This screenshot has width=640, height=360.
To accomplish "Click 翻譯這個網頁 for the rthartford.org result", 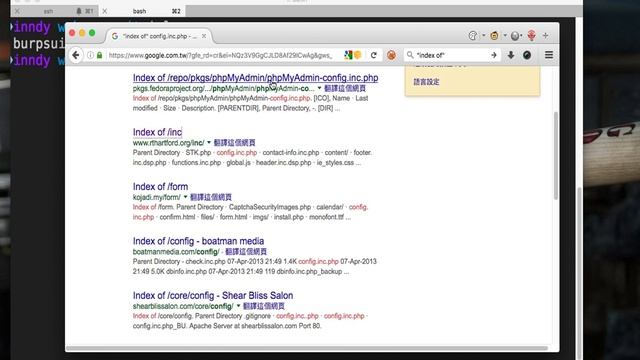I will click(x=234, y=142).
